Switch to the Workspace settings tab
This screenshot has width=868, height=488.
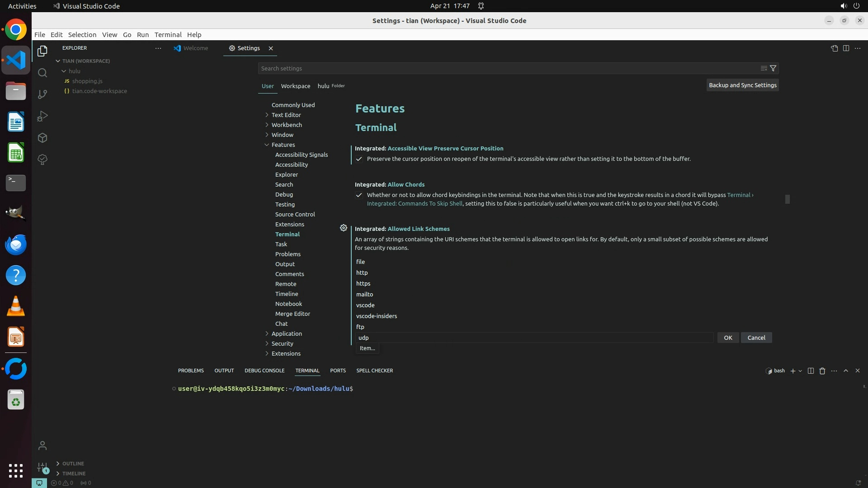295,86
